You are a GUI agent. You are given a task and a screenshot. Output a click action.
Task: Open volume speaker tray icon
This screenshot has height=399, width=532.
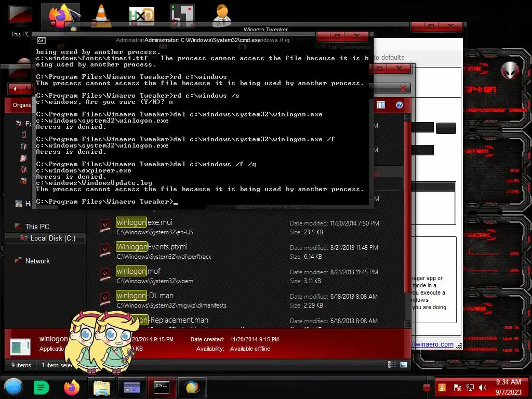click(x=482, y=388)
